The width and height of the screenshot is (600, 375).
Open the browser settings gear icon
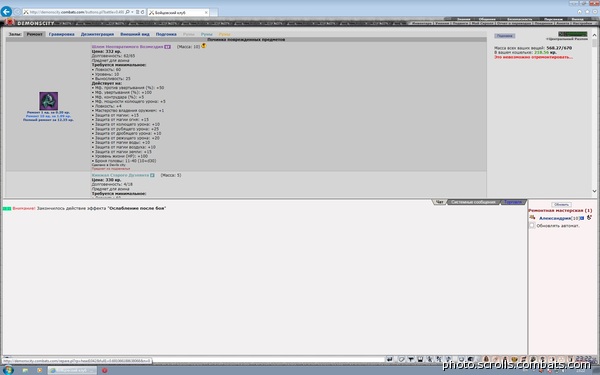pos(594,11)
